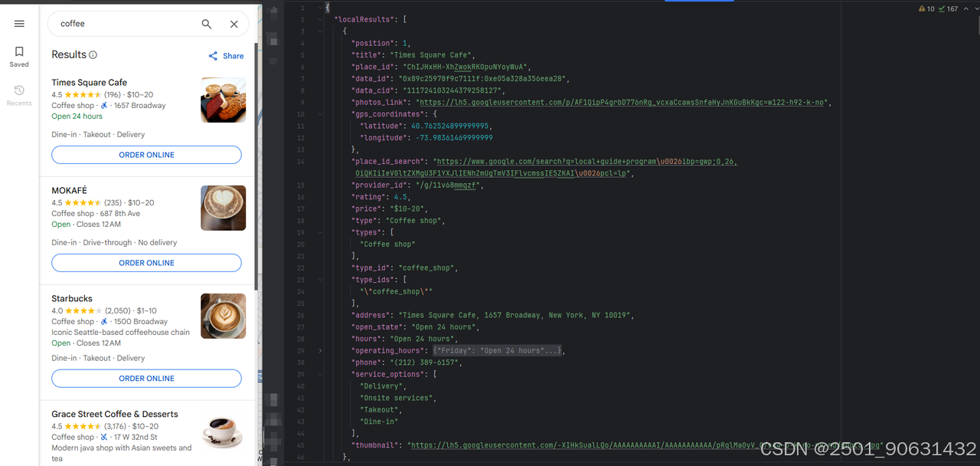Image resolution: width=980 pixels, height=466 pixels.
Task: Click the "phone" value (212) 389-6157
Action: pyautogui.click(x=426, y=363)
